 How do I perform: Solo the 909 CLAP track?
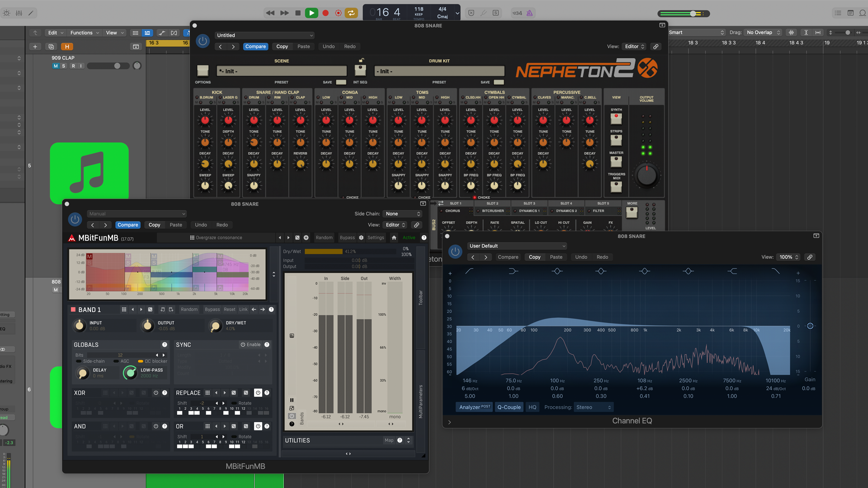pos(64,66)
